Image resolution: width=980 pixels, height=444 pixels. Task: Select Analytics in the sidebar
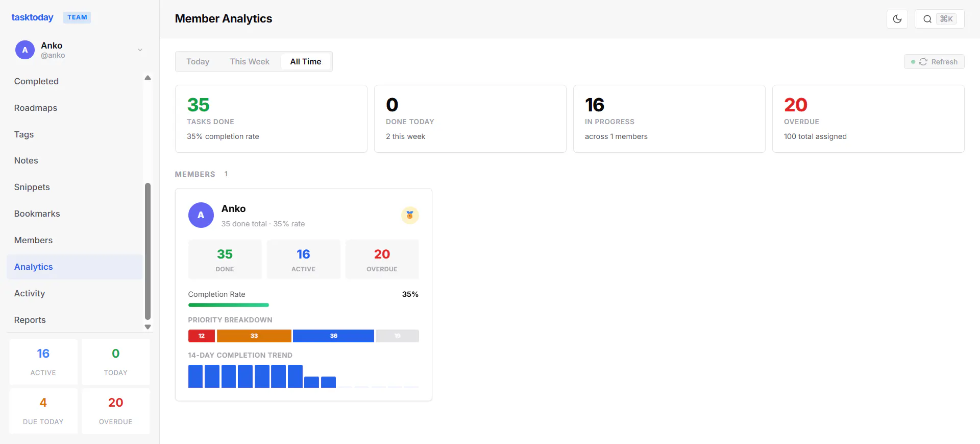[75, 267]
